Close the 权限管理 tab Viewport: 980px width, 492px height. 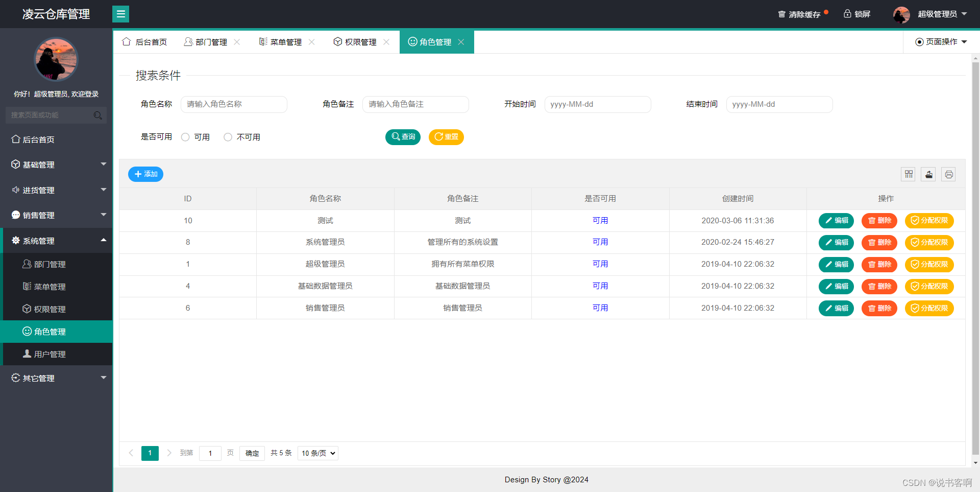pos(386,42)
